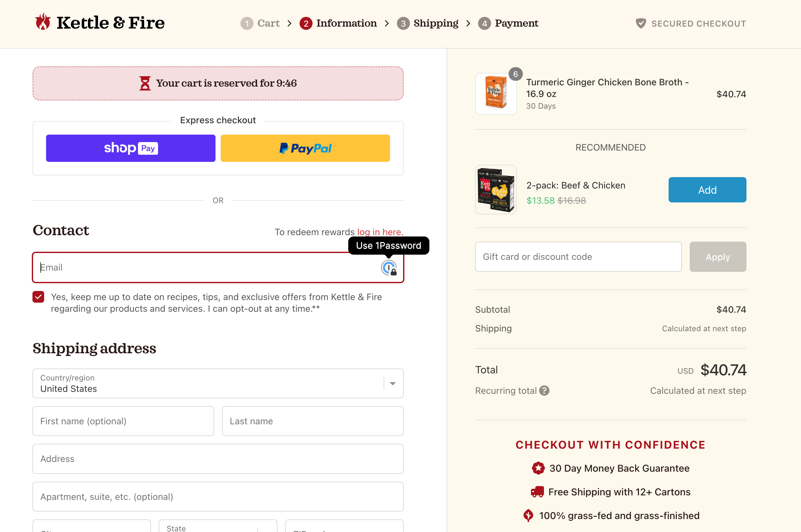This screenshot has height=532, width=801.
Task: Click the grass-fed leaf icon
Action: pyautogui.click(x=528, y=515)
